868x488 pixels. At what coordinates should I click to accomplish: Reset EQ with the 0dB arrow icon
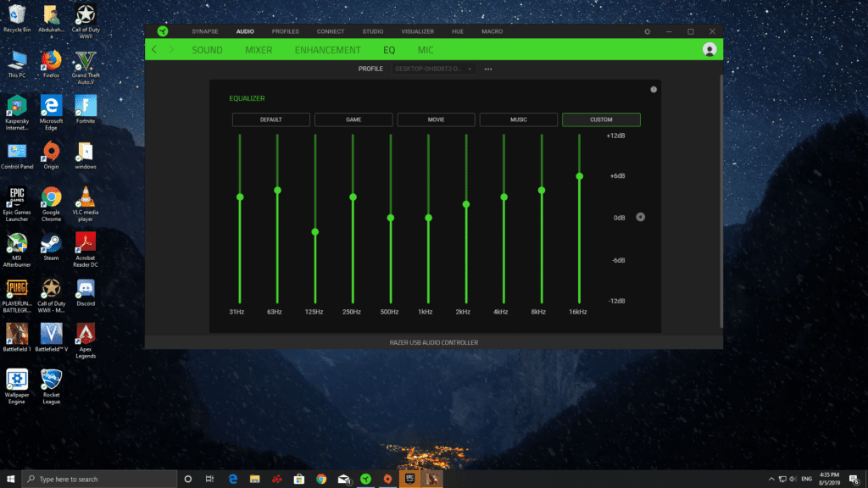click(x=640, y=218)
